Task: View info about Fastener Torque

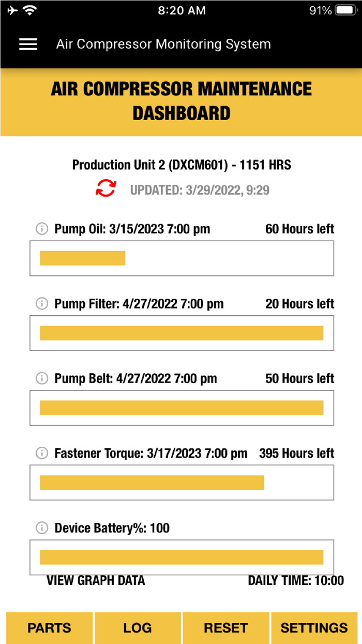Action: click(x=41, y=453)
